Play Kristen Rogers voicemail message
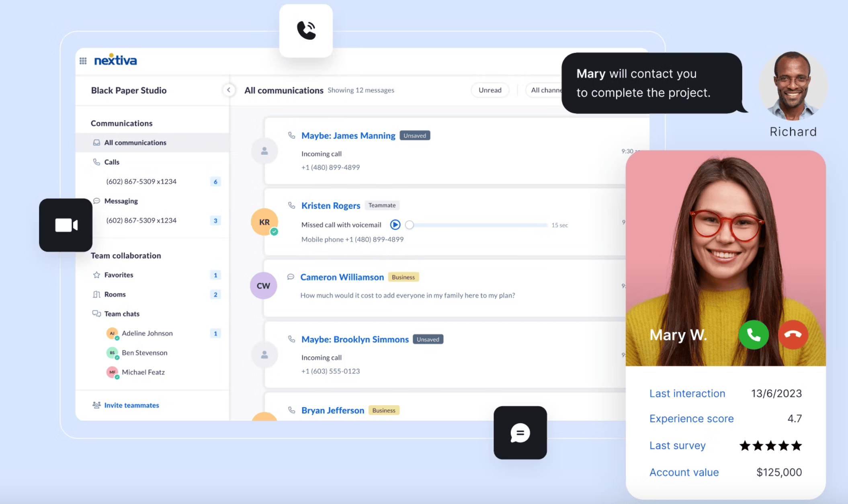This screenshot has width=848, height=504. [395, 225]
